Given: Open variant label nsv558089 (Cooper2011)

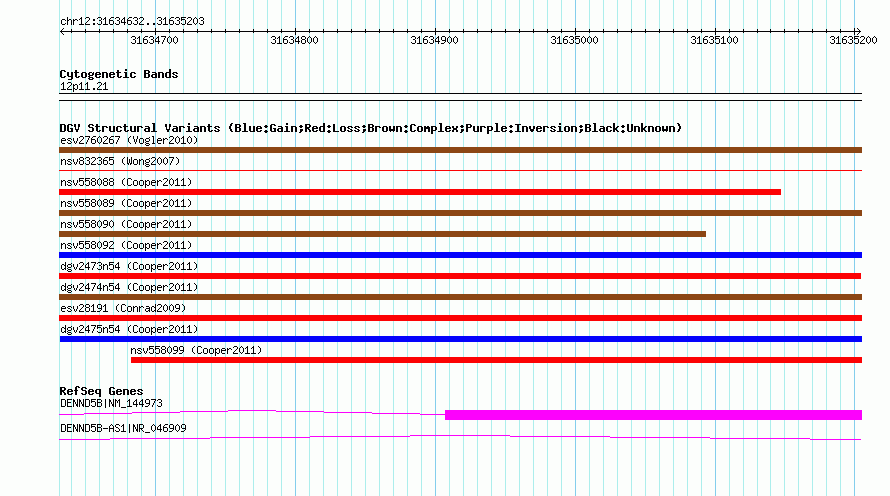Looking at the screenshot, I should [x=126, y=203].
